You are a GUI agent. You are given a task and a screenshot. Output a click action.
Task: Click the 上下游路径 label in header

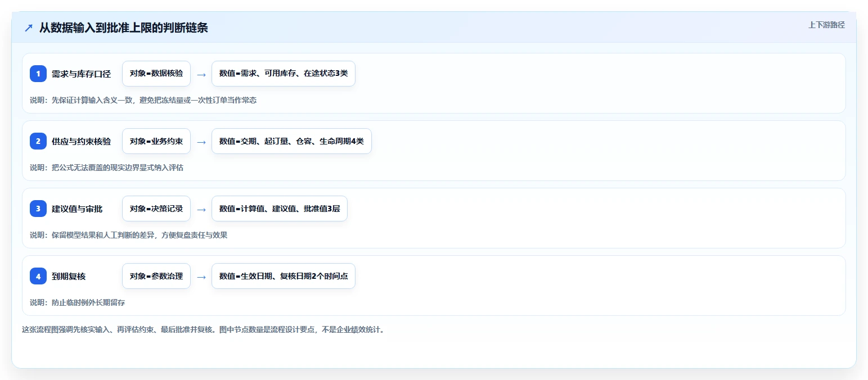[826, 25]
